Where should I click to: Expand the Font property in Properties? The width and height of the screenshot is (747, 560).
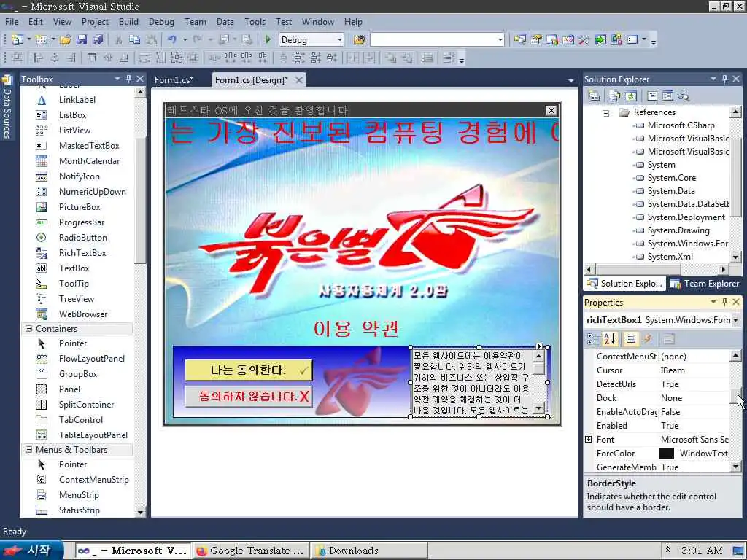pyautogui.click(x=589, y=440)
